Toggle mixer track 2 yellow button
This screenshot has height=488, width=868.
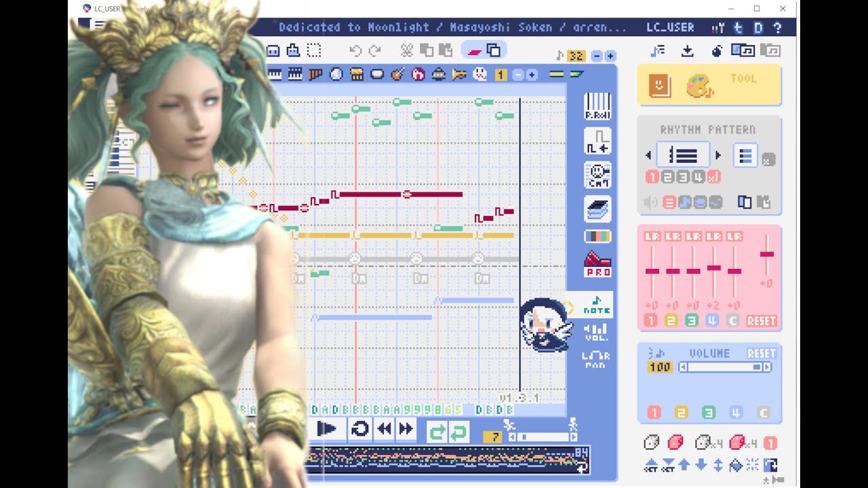(x=671, y=321)
